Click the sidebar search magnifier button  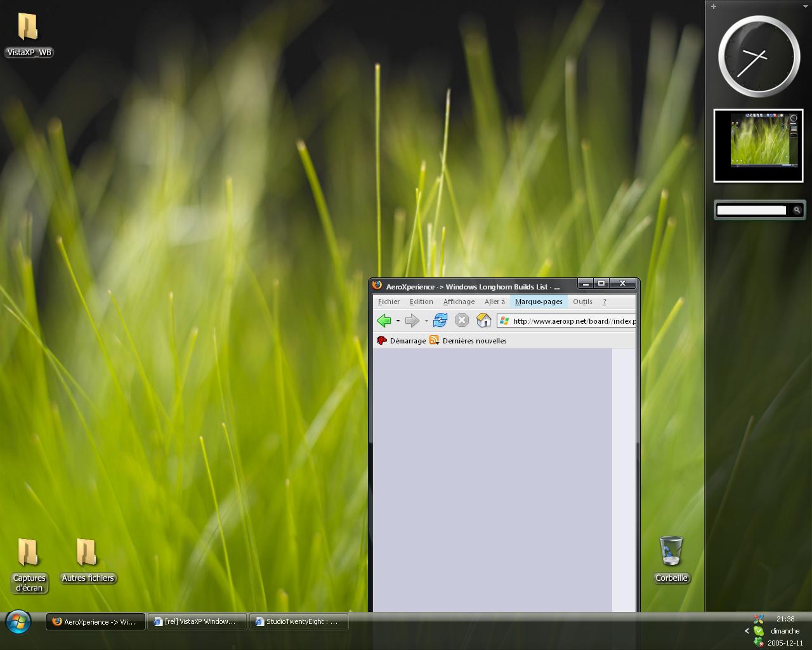click(797, 210)
